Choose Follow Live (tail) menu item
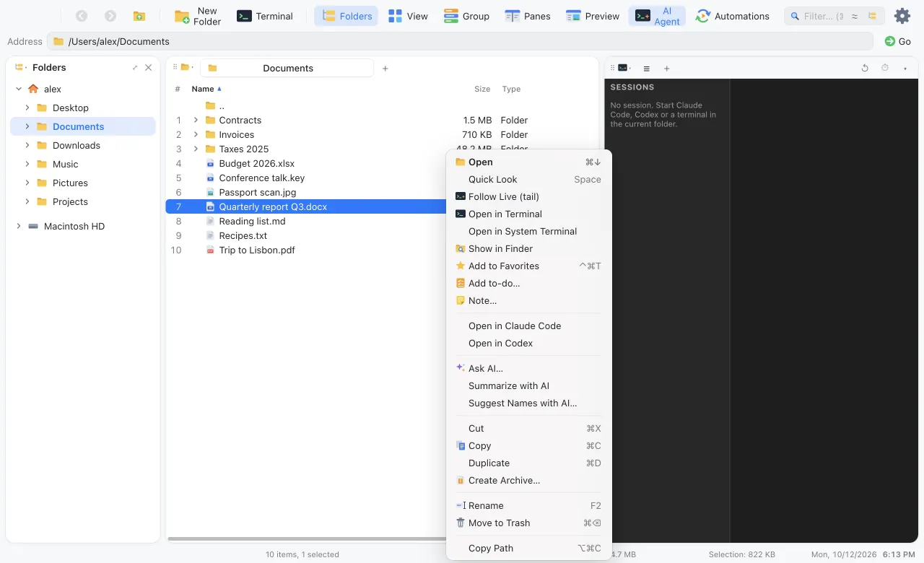Image resolution: width=924 pixels, height=563 pixels. point(528,196)
